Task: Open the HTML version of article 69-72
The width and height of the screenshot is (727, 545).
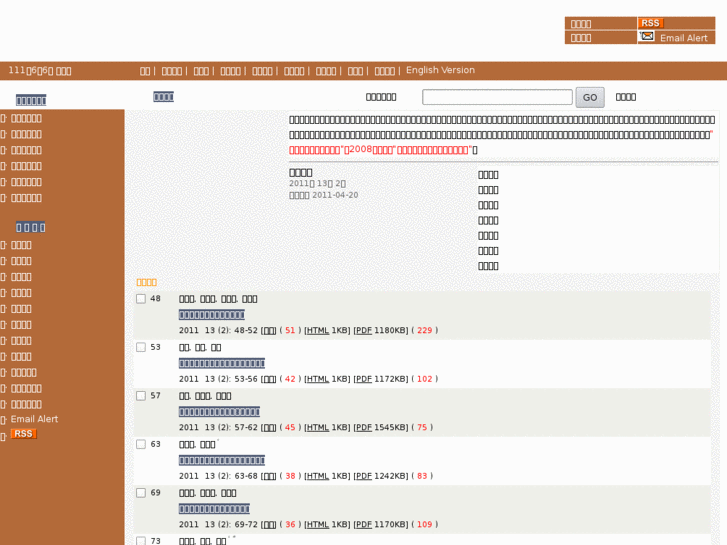Action: [x=317, y=524]
